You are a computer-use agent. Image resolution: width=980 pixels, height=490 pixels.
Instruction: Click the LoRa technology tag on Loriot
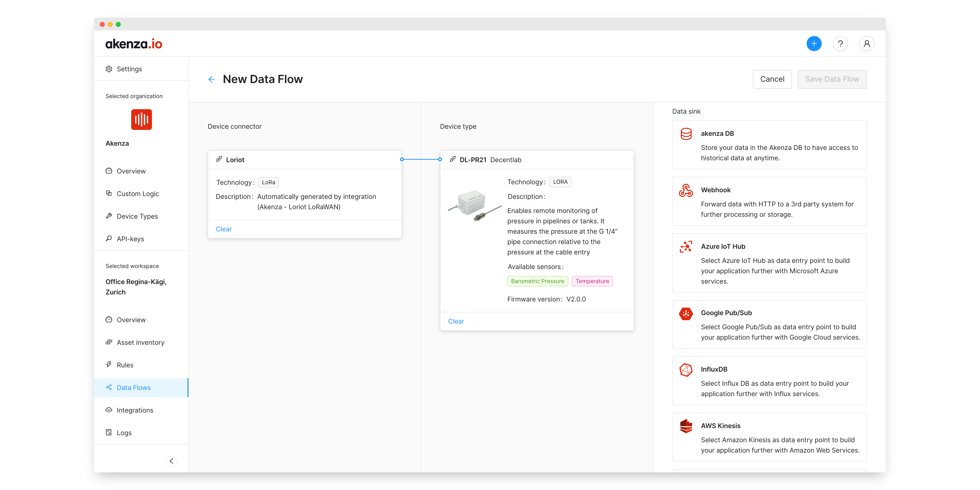pyautogui.click(x=268, y=182)
